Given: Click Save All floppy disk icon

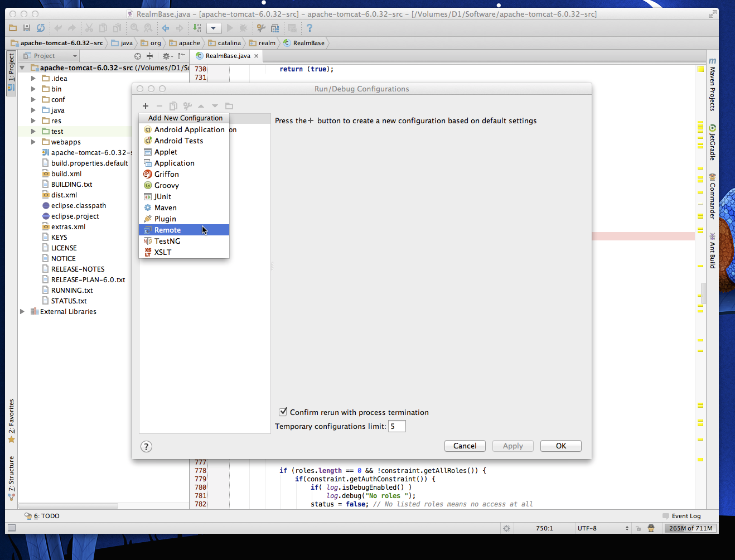Looking at the screenshot, I should [x=27, y=28].
